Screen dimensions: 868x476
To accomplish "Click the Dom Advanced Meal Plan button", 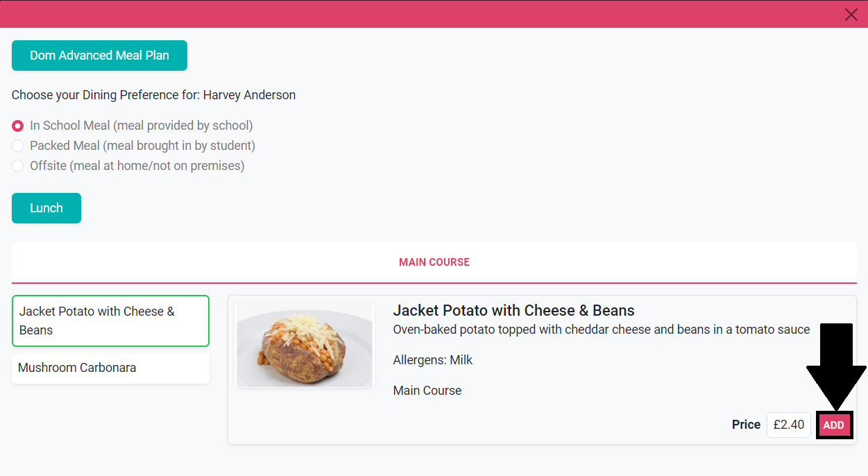I will pyautogui.click(x=99, y=56).
